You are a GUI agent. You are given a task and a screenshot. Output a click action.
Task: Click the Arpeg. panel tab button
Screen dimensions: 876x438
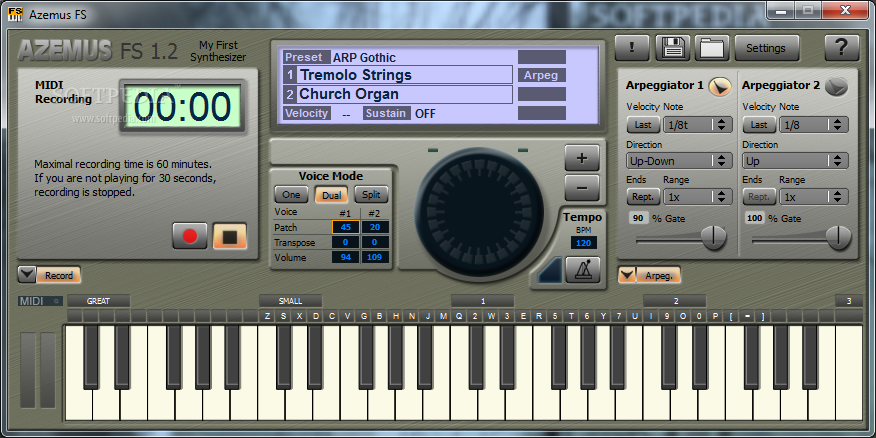[x=659, y=275]
